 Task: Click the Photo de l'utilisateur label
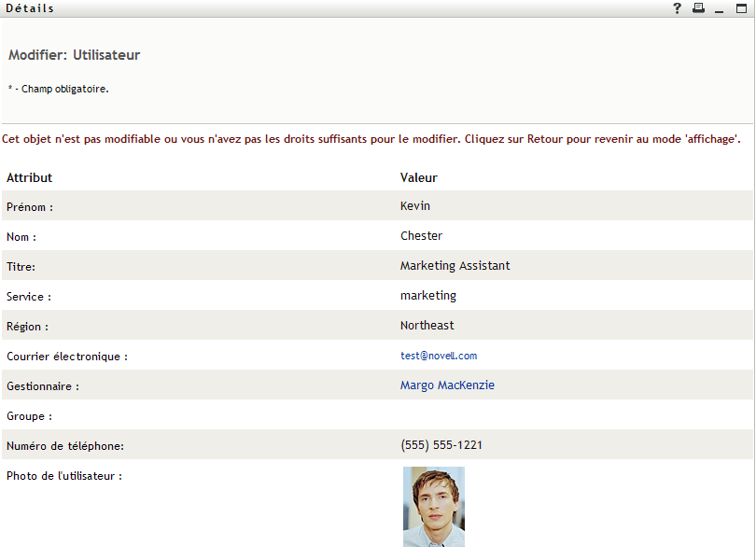click(64, 476)
